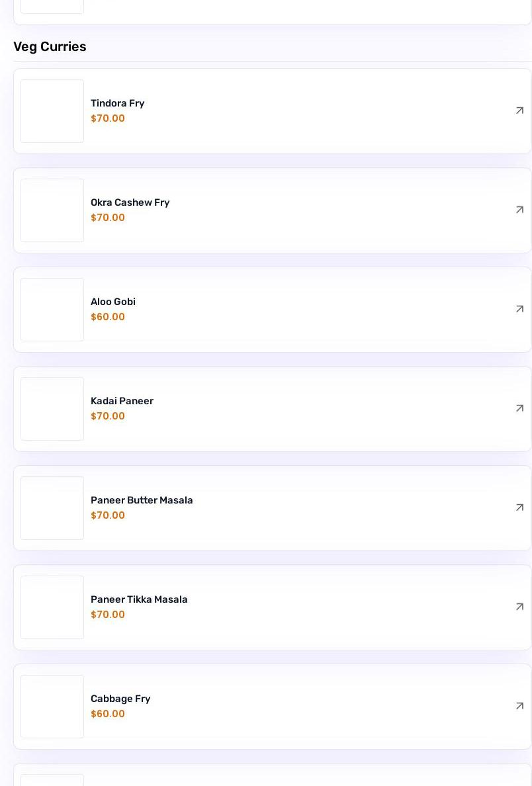
Task: Click the Kadai Paneer $70.00 price
Action: tap(108, 416)
